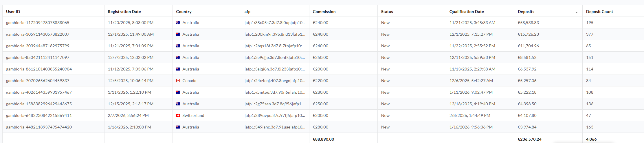Viewport: 644px width, 143px height.
Task: Click the €58,538.83 deposits cell
Action: click(x=528, y=23)
